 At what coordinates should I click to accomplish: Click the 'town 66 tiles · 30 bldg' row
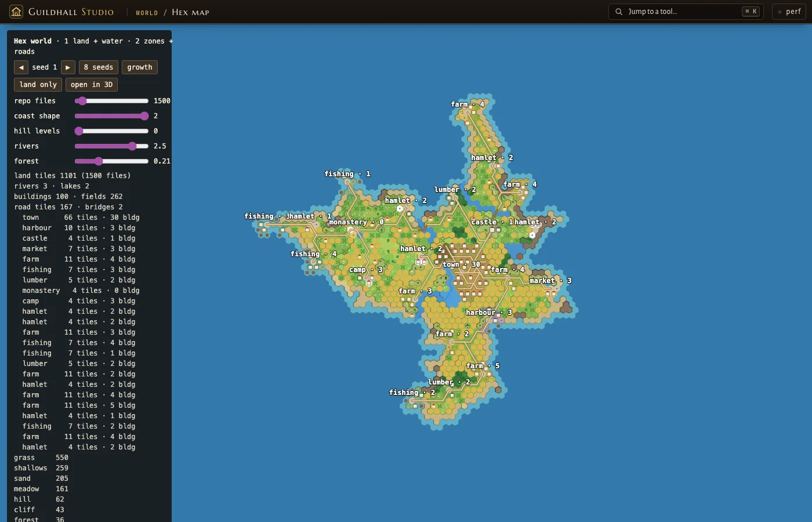pyautogui.click(x=81, y=217)
